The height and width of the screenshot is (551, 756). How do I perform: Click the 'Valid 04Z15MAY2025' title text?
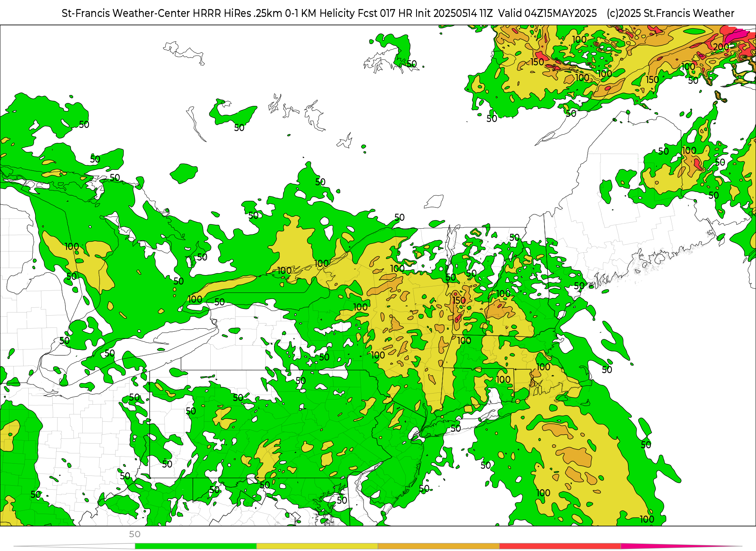pyautogui.click(x=547, y=13)
